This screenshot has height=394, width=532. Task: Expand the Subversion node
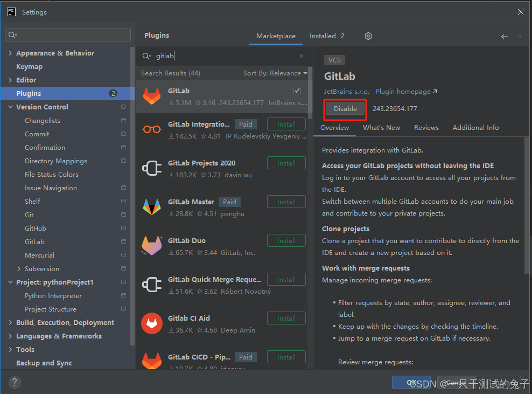(x=19, y=268)
